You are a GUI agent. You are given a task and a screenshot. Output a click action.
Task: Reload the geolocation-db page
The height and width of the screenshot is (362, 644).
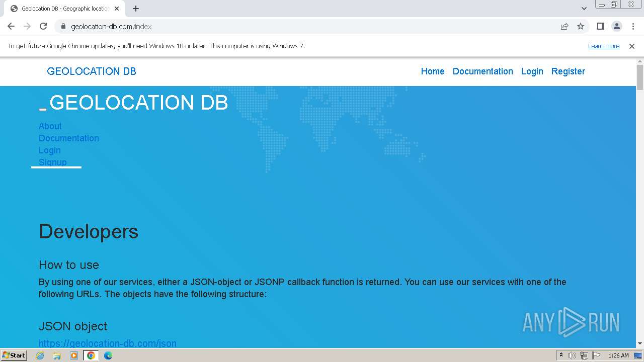[x=43, y=26]
